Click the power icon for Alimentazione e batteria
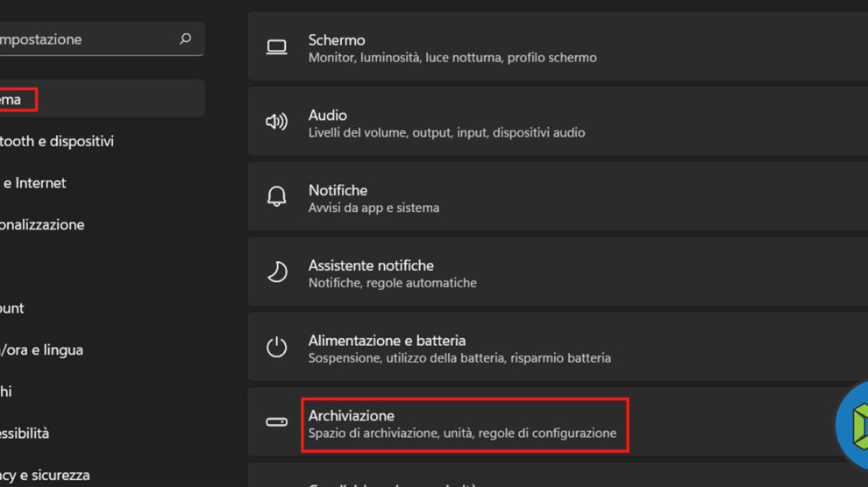This screenshot has width=868, height=487. [276, 348]
